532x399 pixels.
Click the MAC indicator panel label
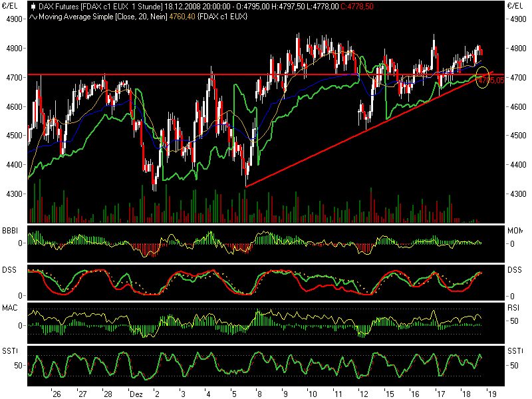[9, 308]
